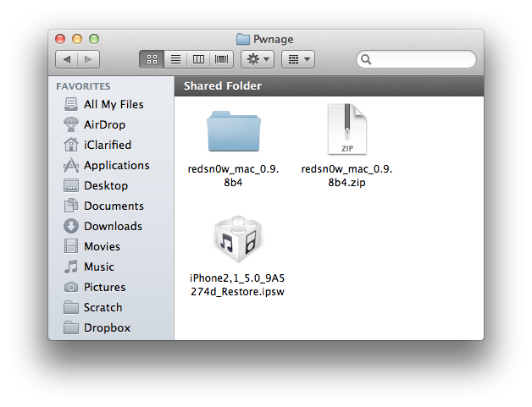Click the magnifying glass search icon
532x407 pixels.
[366, 59]
